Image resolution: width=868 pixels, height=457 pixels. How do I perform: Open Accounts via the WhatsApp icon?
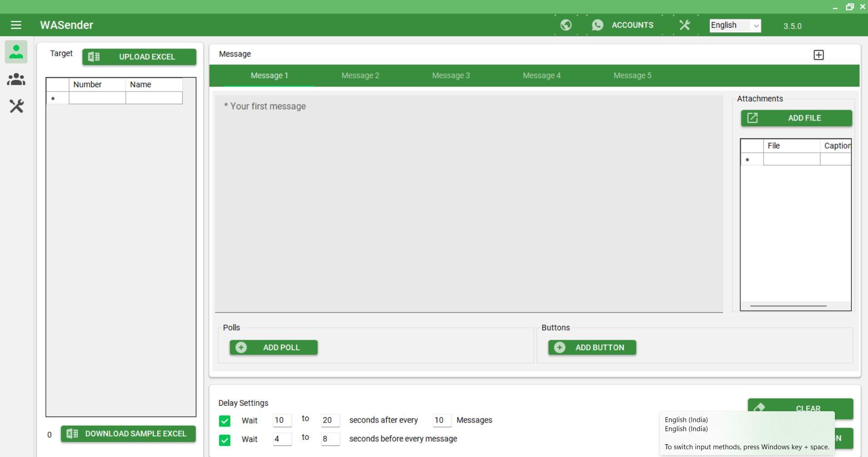click(x=598, y=25)
